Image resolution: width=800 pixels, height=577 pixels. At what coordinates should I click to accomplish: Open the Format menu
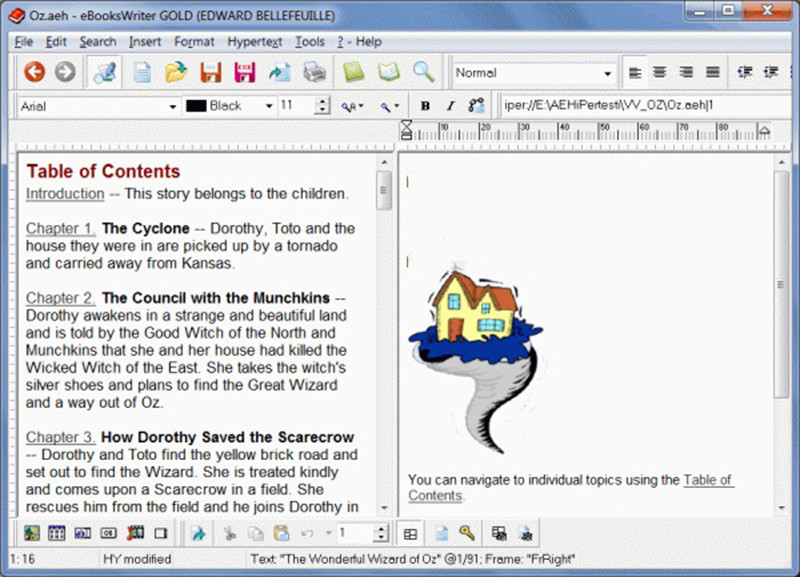(x=194, y=42)
